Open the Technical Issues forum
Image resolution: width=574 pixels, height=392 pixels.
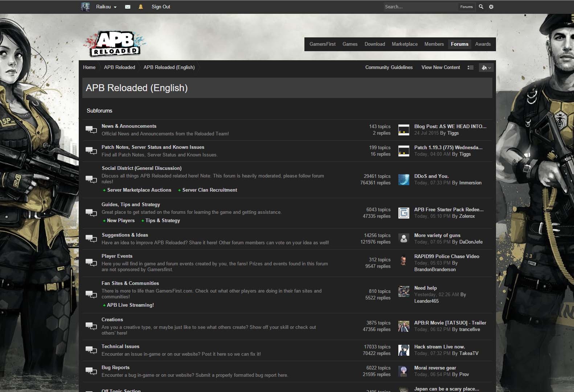120,347
